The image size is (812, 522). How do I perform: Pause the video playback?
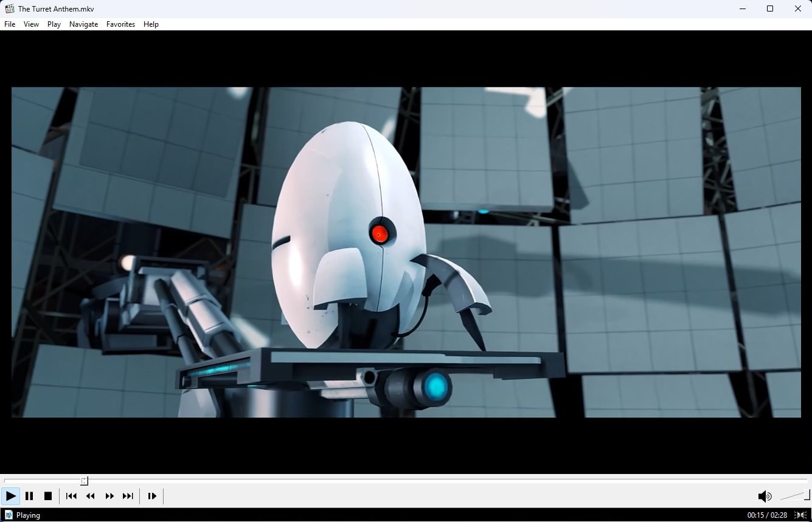[29, 496]
